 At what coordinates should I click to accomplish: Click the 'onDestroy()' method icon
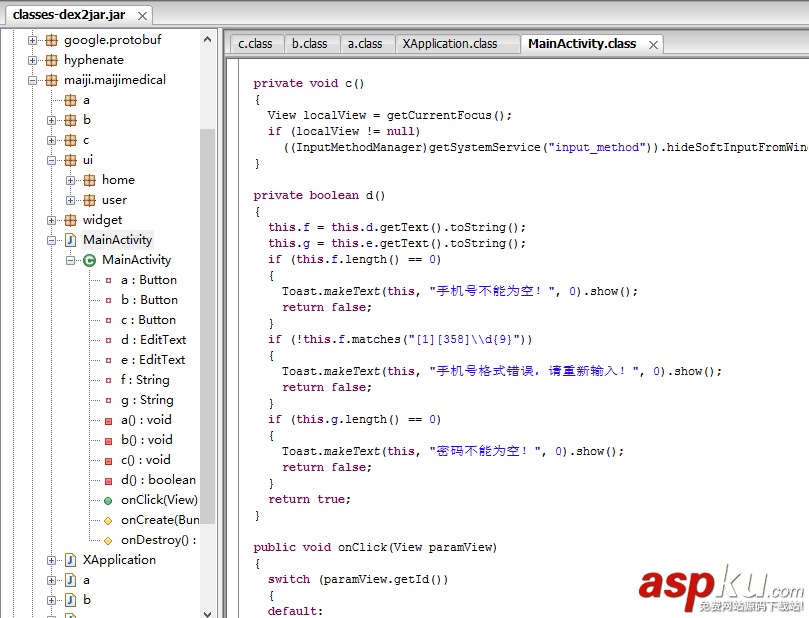[108, 539]
